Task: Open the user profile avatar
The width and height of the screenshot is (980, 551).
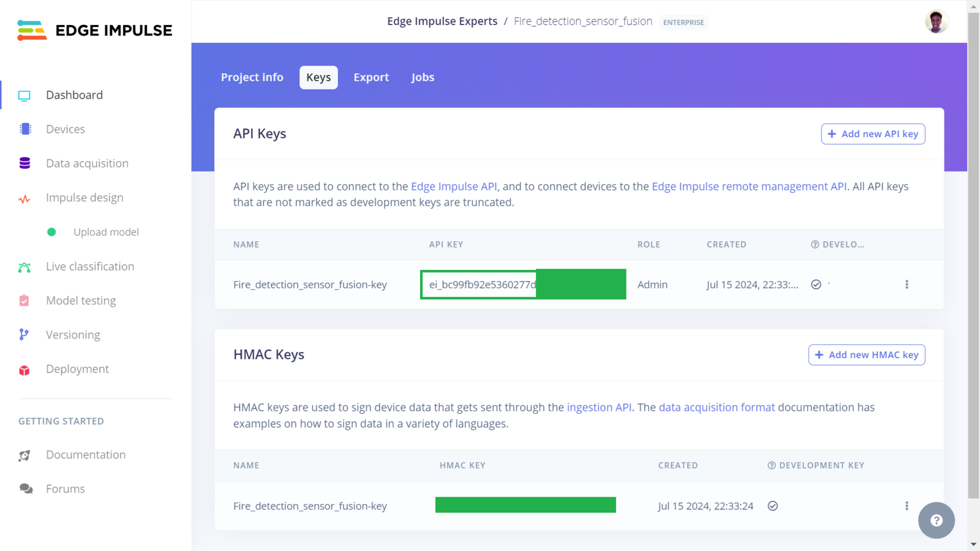Action: [x=936, y=21]
